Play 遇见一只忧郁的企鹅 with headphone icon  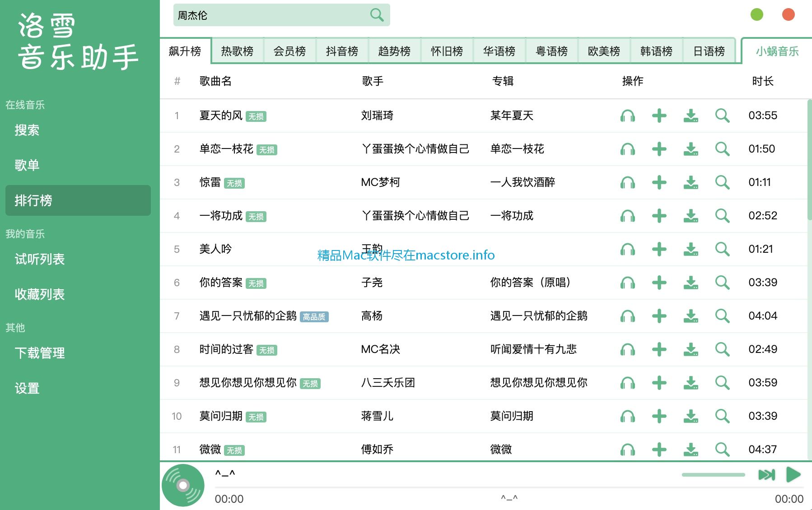click(628, 316)
